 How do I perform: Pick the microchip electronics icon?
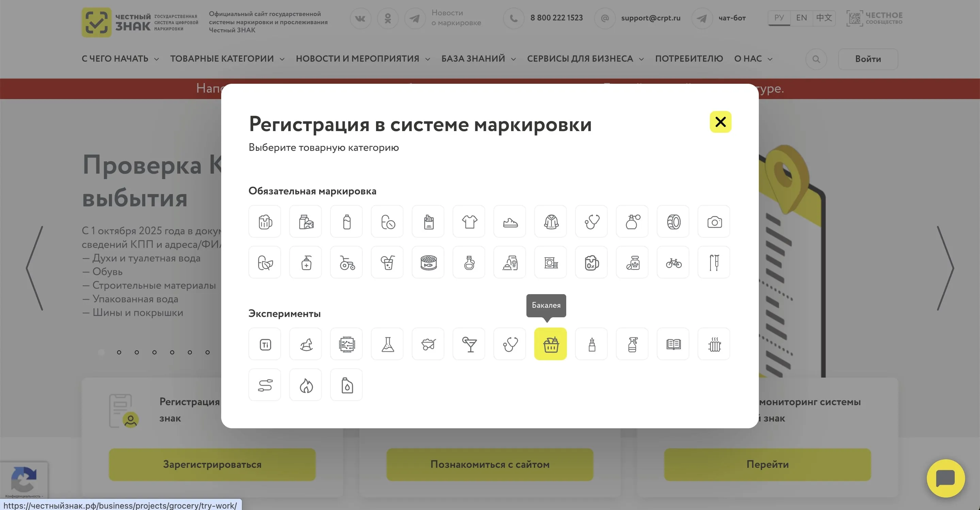click(x=347, y=344)
